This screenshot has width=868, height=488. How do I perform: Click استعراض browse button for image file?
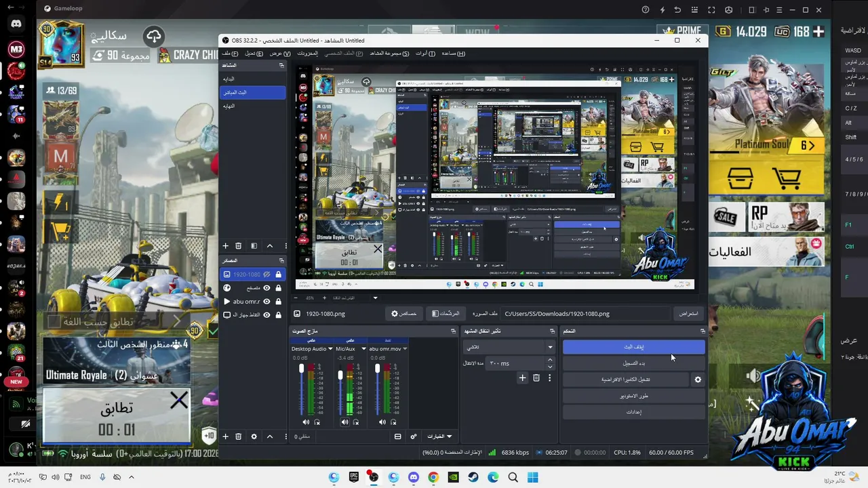[688, 314]
